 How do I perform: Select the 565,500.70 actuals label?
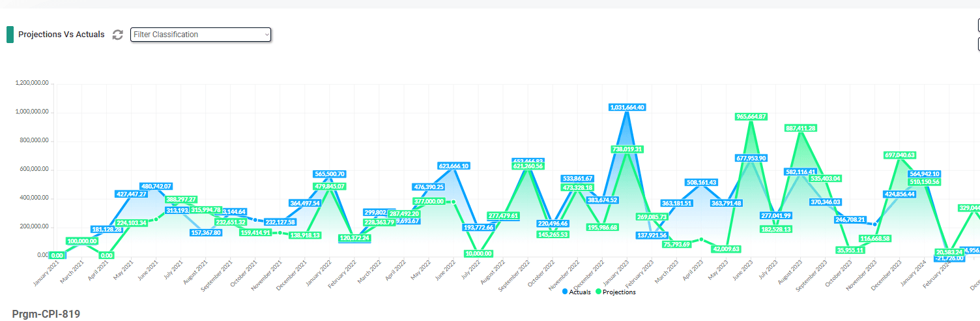click(330, 174)
